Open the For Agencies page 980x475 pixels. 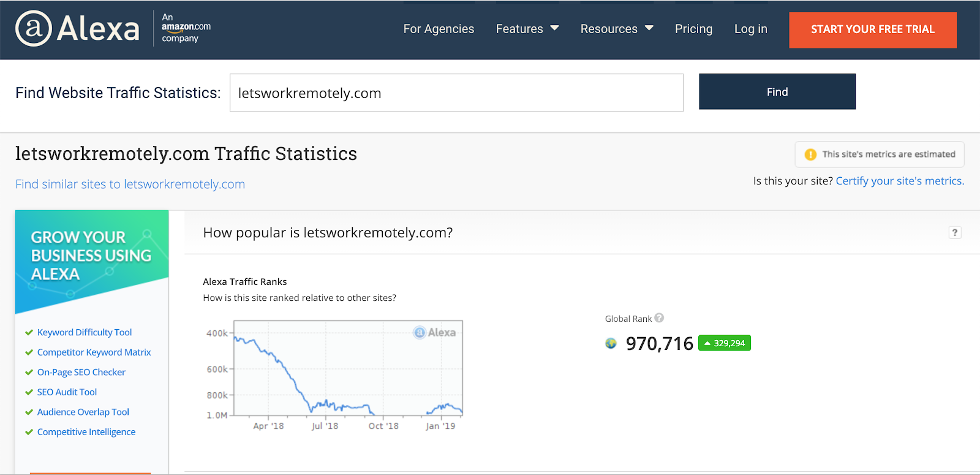(x=439, y=29)
